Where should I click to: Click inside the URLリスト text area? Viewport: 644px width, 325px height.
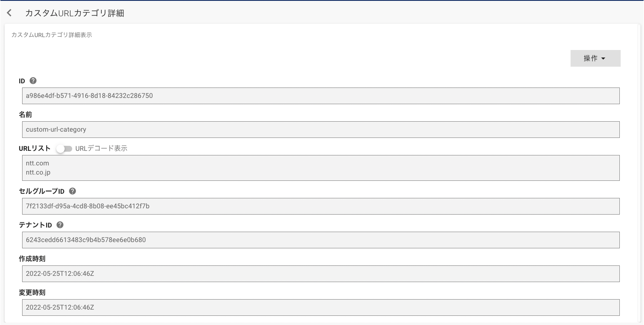coord(320,168)
